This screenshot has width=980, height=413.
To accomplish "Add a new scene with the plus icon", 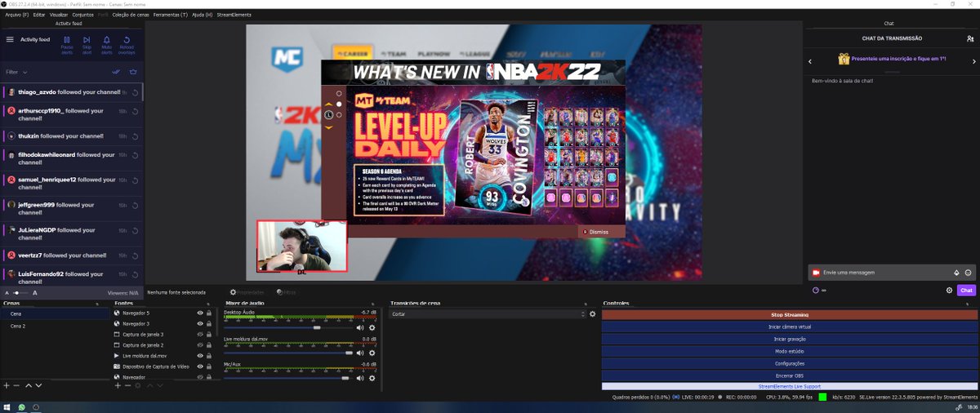I will point(7,384).
